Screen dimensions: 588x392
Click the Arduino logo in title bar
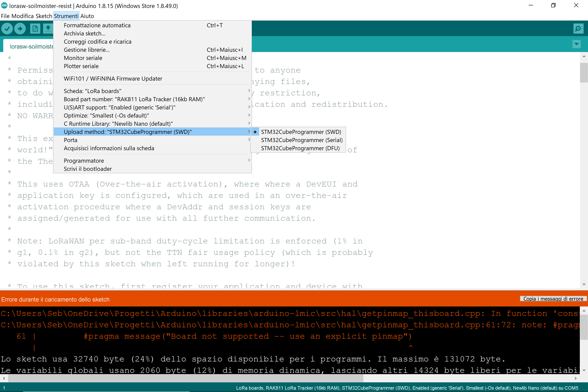(x=4, y=6)
